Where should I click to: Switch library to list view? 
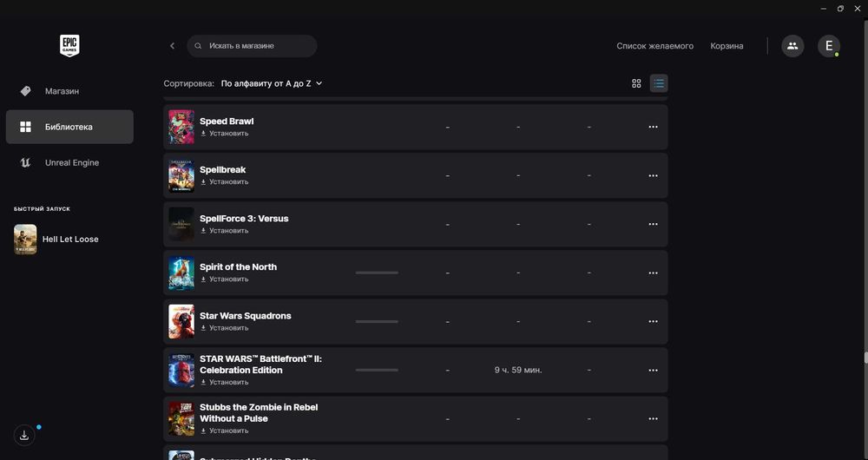pyautogui.click(x=659, y=83)
